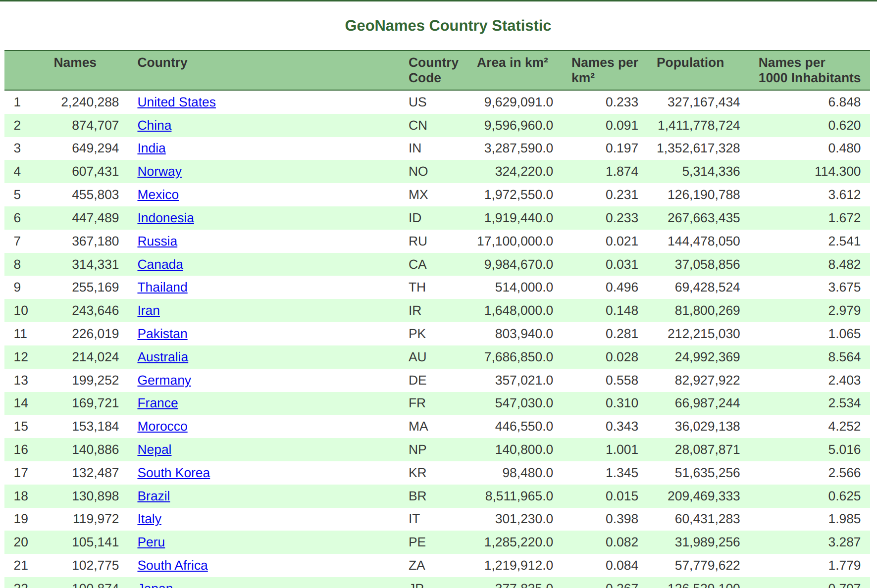Select the names per km² value 1.874
The width and height of the screenshot is (877, 588).
click(621, 171)
